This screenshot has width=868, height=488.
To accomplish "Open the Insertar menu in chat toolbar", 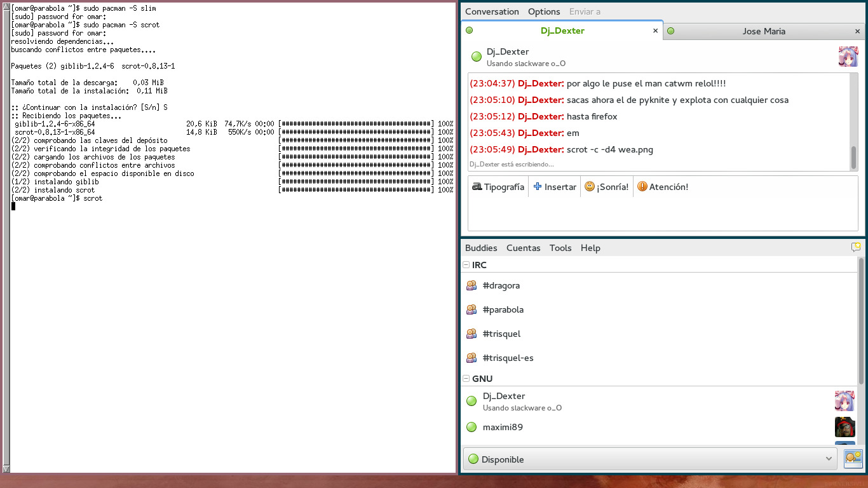I will 555,187.
